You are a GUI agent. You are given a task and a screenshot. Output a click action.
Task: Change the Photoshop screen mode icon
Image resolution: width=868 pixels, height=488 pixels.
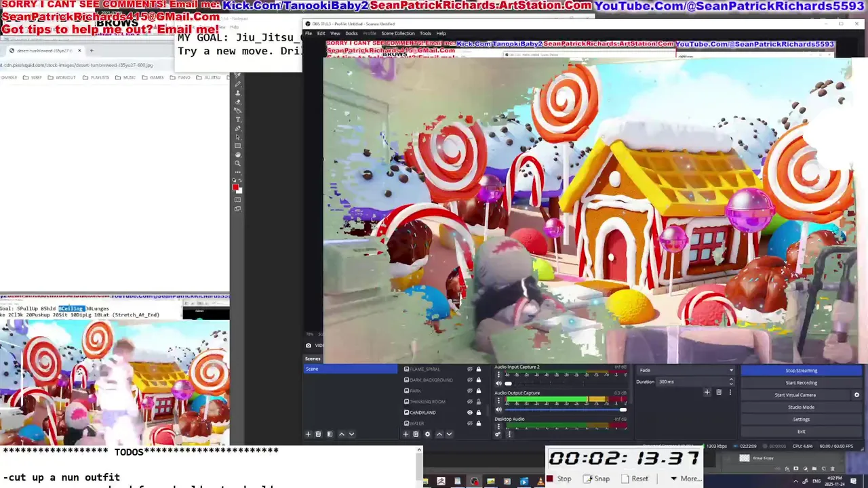point(237,209)
